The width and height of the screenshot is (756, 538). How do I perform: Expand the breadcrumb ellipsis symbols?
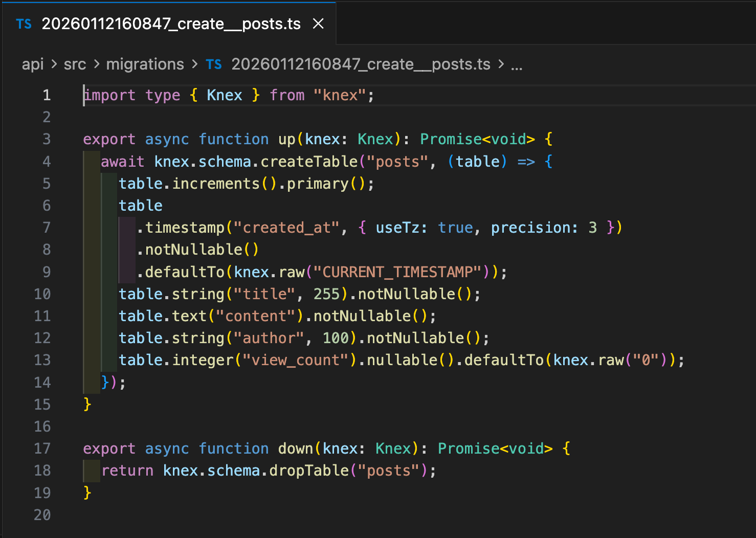pyautogui.click(x=517, y=65)
